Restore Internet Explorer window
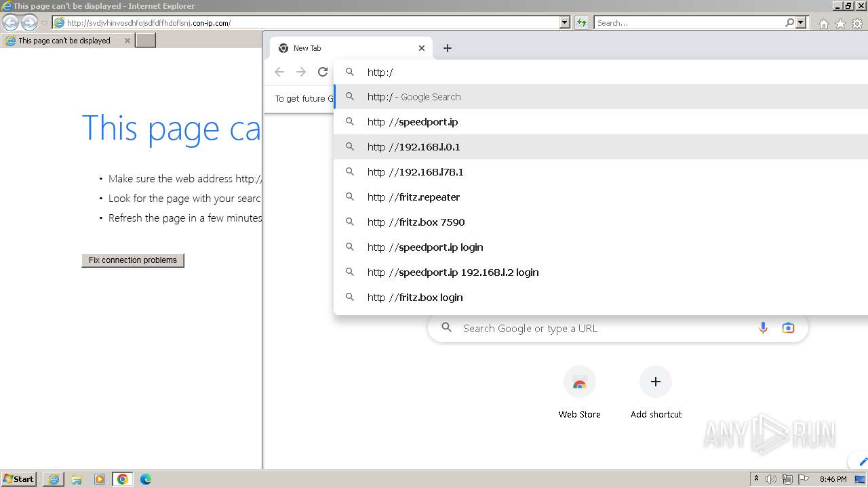Viewport: 868px width, 488px height. tap(848, 6)
